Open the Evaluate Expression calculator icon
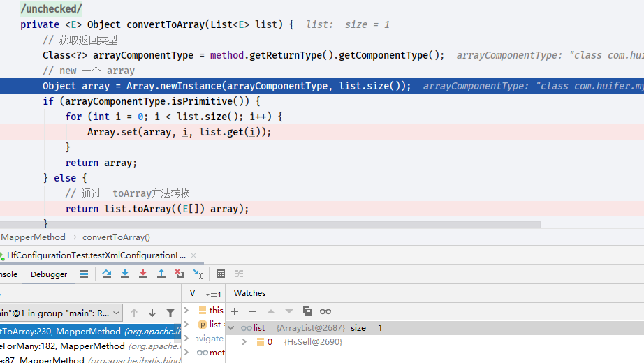Image resolution: width=644 pixels, height=363 pixels. click(x=221, y=274)
